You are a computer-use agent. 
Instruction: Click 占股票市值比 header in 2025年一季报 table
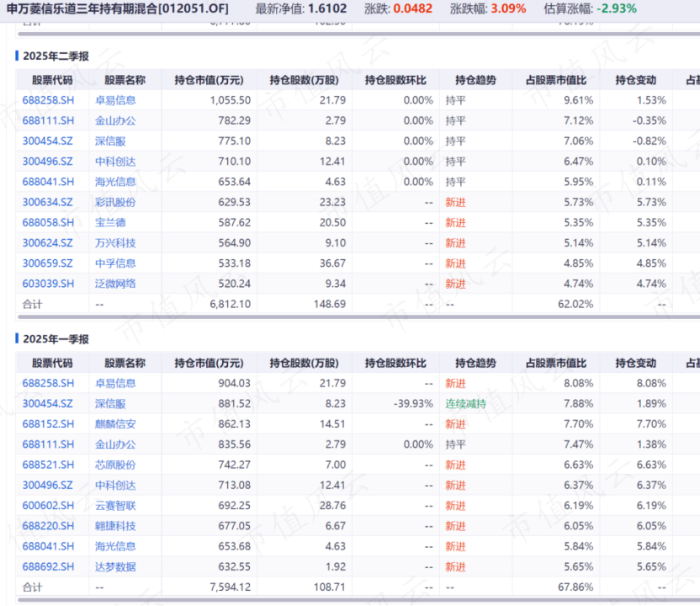tap(555, 363)
